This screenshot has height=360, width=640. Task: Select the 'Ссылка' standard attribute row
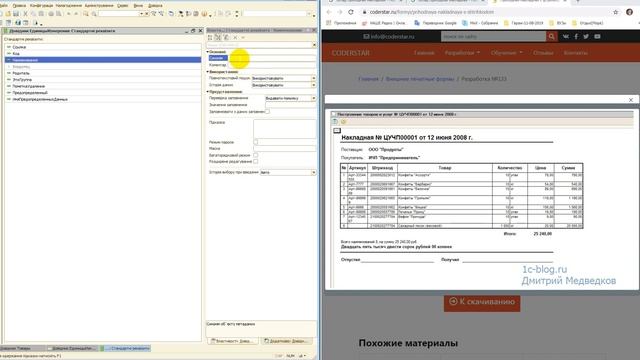tap(102, 47)
